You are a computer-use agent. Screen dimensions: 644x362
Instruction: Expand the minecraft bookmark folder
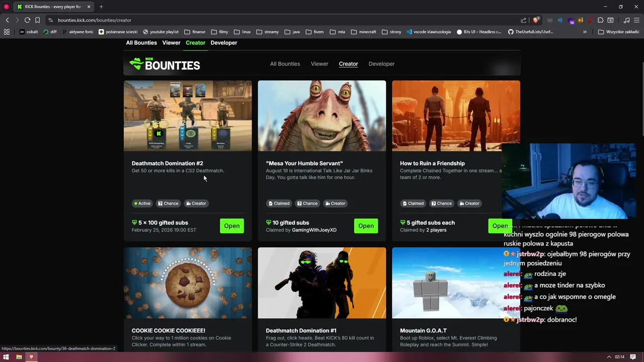pos(364,32)
